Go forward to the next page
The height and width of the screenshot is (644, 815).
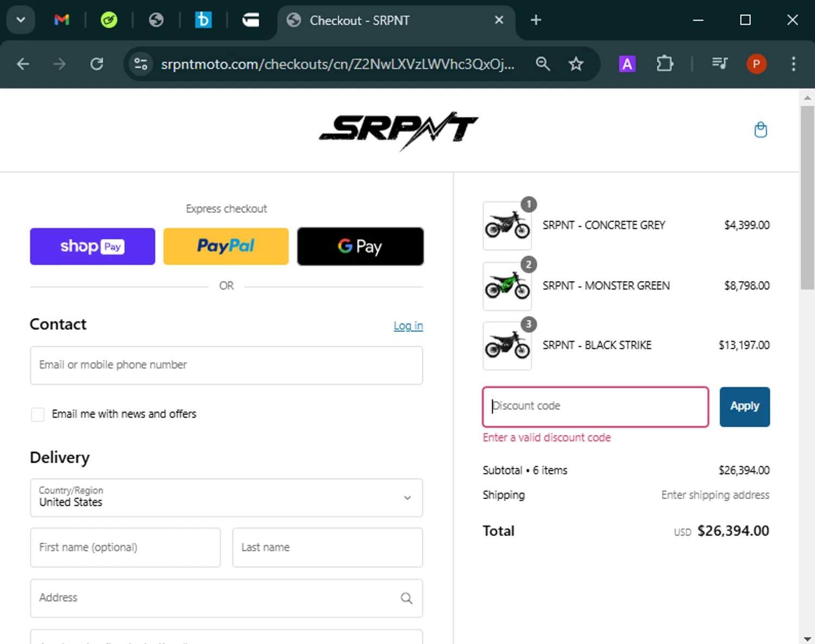coord(59,64)
